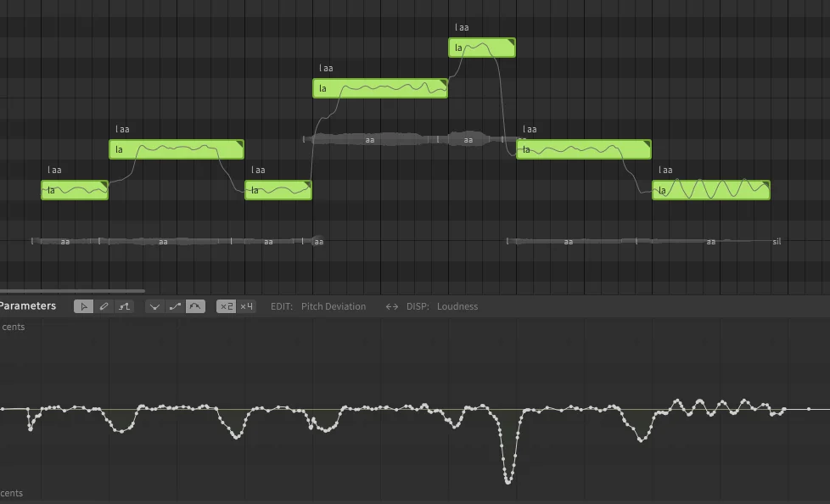Select the first 'la' note
Viewport: 830px width, 504px height.
click(x=75, y=190)
